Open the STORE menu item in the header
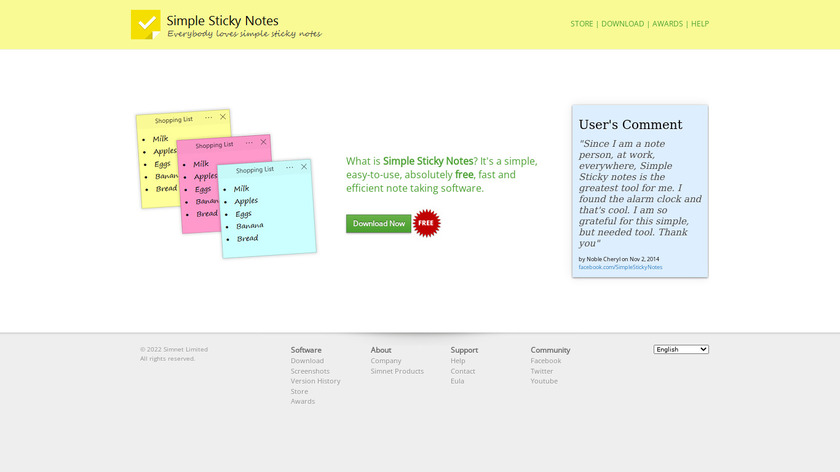 (581, 24)
